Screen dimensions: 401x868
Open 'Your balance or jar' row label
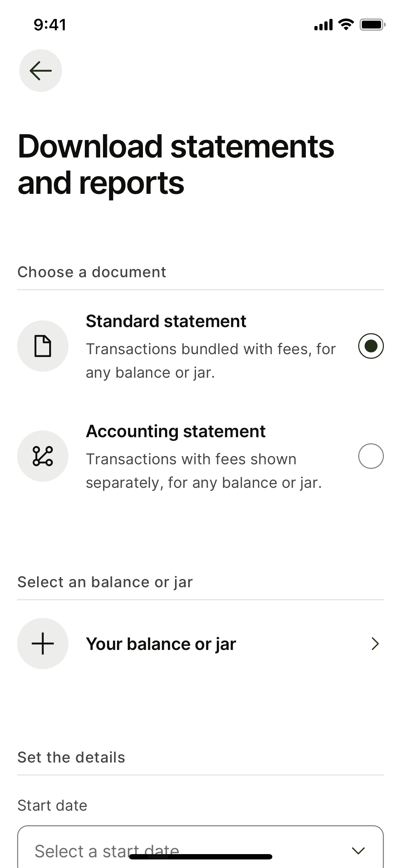[161, 644]
